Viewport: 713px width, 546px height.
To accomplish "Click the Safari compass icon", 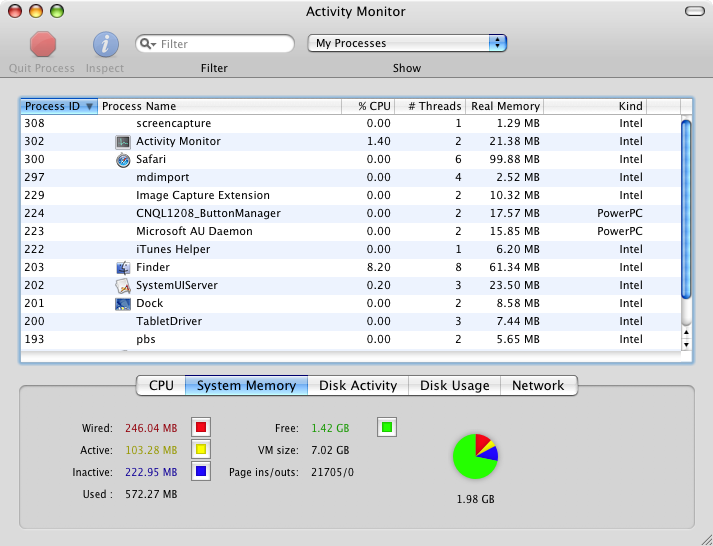I will [123, 160].
